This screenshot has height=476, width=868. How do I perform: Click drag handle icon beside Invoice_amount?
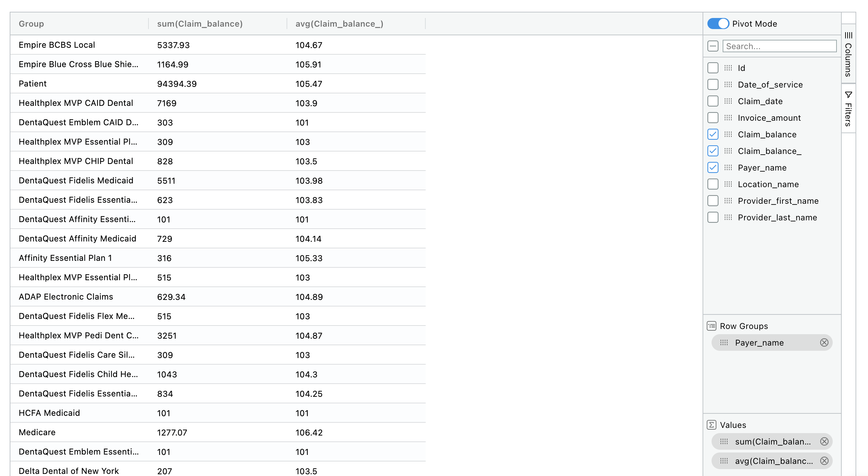pos(728,118)
